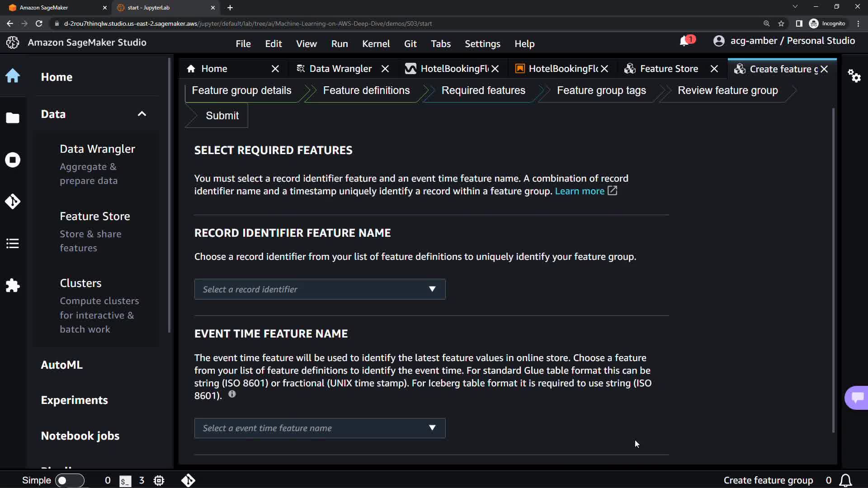The width and height of the screenshot is (868, 488).
Task: Close the Feature Store tab
Action: click(x=714, y=69)
